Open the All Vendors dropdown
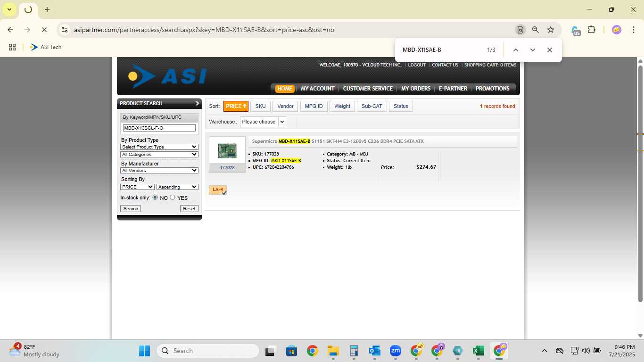The height and width of the screenshot is (362, 644). 159,171
